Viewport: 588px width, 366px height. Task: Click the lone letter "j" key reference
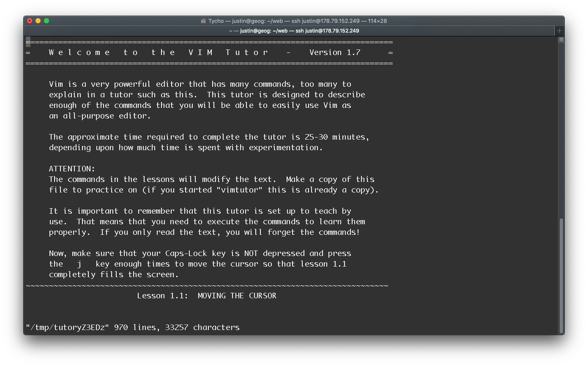79,264
